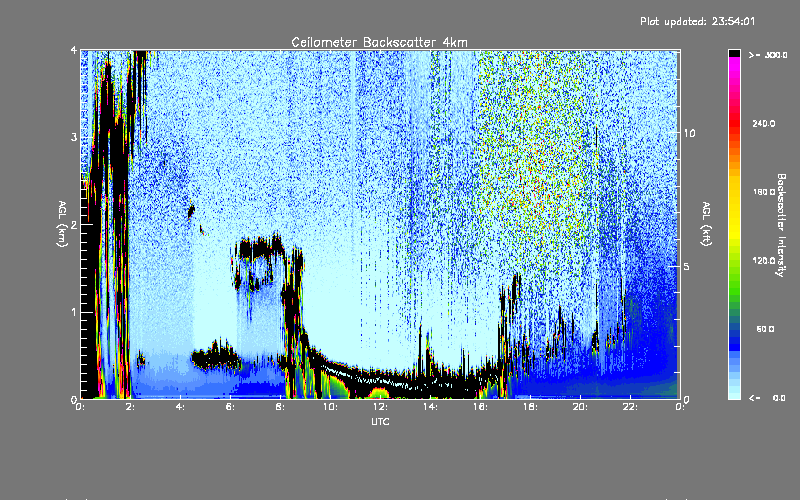Screen dimensions: 800x500
Task: Click the "120.0" colorbar value
Action: [x=764, y=260]
